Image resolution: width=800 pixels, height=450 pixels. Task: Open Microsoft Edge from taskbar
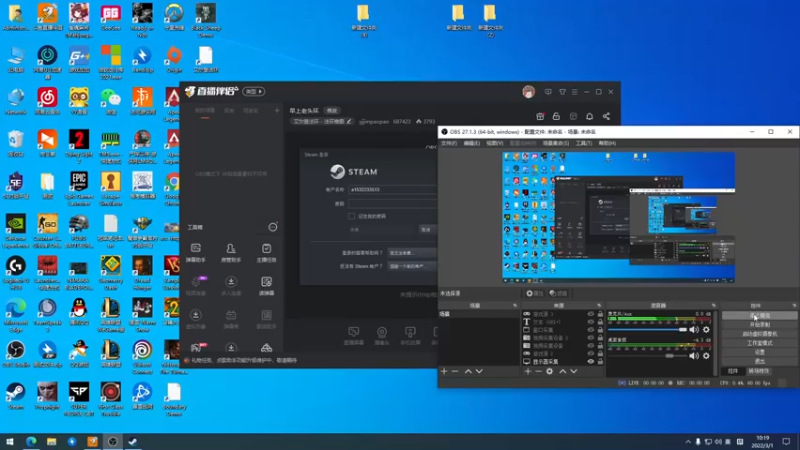[x=31, y=441]
